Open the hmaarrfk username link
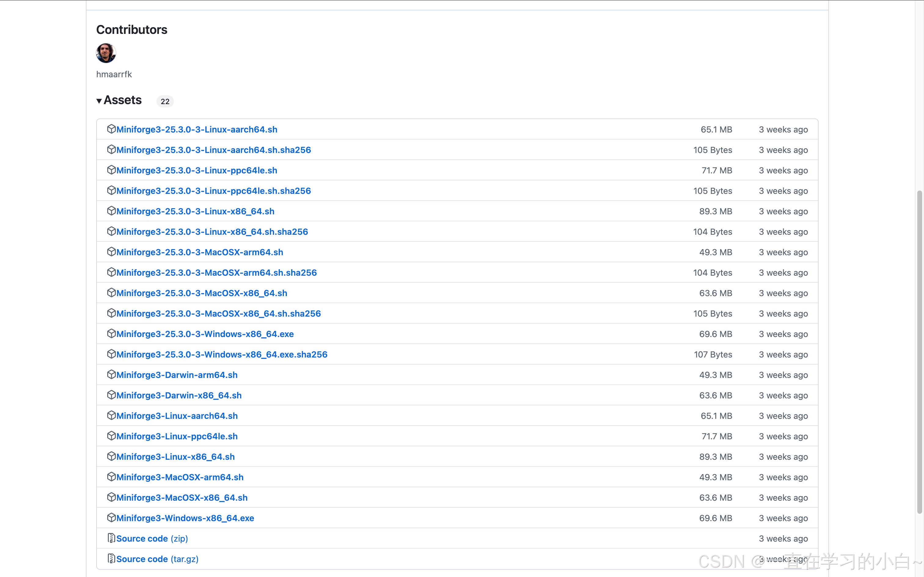 pyautogui.click(x=114, y=74)
